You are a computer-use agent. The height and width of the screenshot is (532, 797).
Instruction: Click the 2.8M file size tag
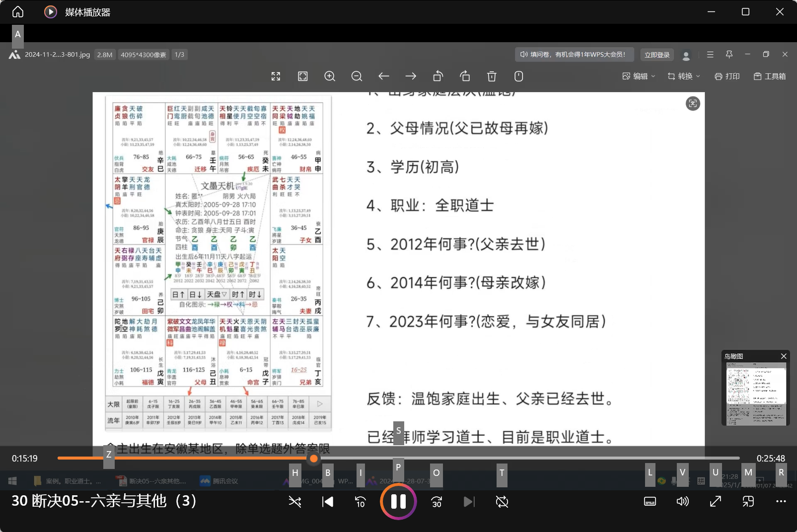point(105,55)
